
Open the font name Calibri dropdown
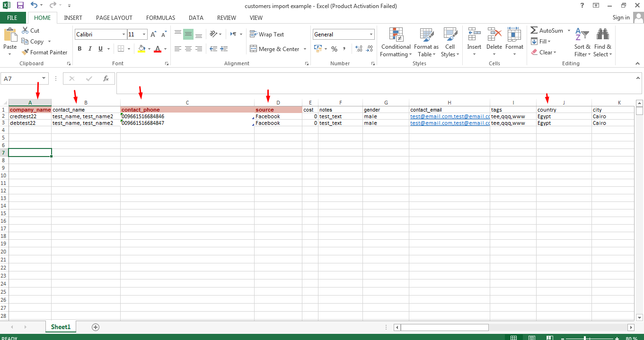click(124, 35)
